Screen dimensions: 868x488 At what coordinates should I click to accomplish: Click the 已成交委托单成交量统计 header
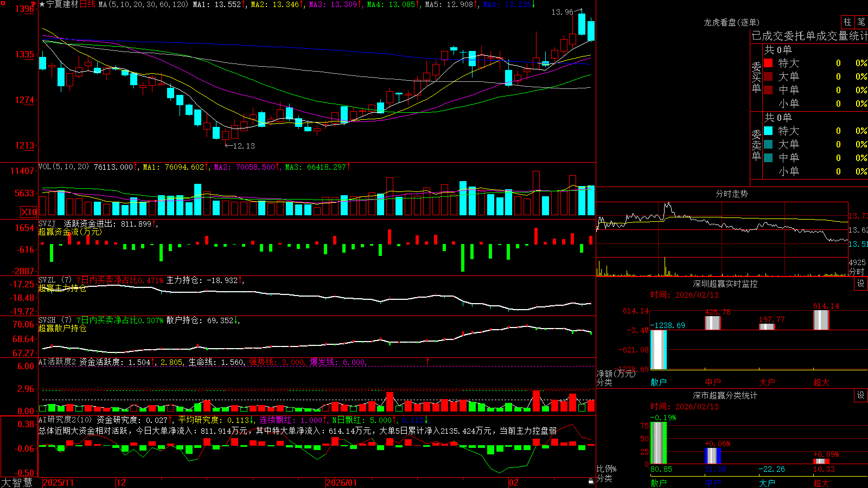(809, 36)
